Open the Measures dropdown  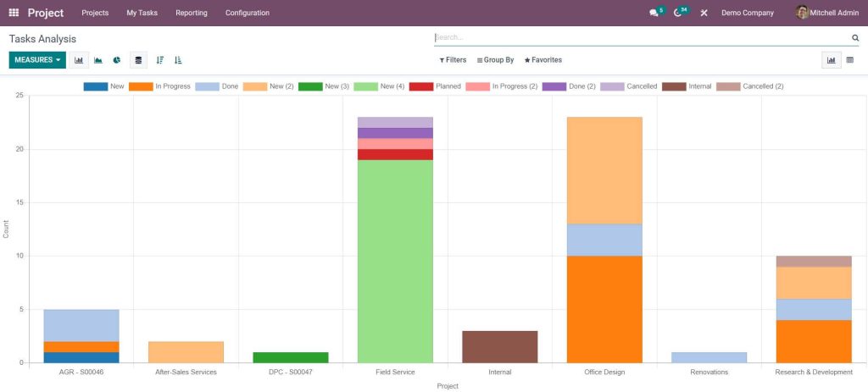[x=37, y=60]
